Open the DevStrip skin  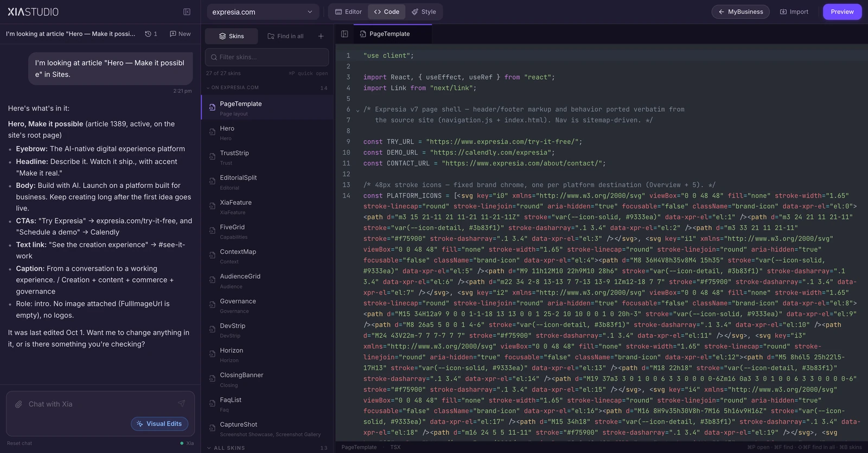click(267, 330)
